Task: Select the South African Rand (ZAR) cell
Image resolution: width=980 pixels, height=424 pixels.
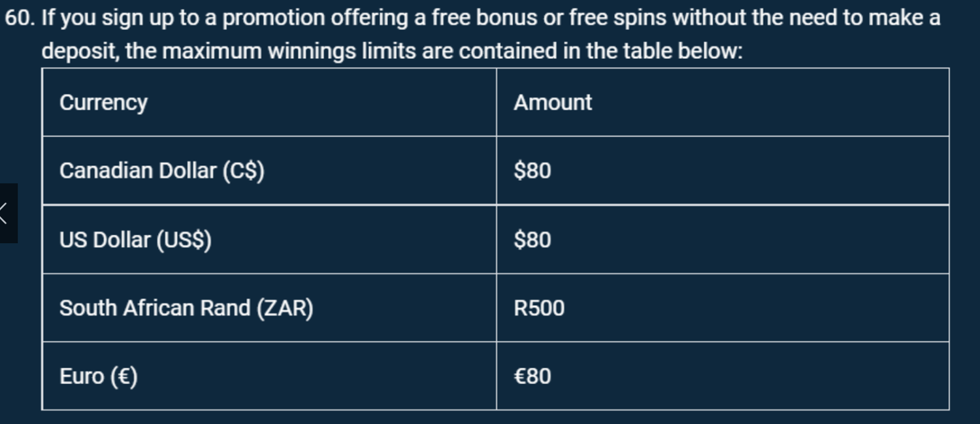Action: (x=186, y=308)
